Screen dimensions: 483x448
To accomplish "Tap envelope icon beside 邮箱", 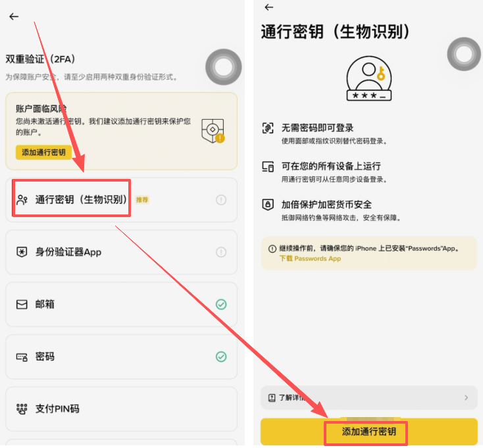I will coord(22,305).
